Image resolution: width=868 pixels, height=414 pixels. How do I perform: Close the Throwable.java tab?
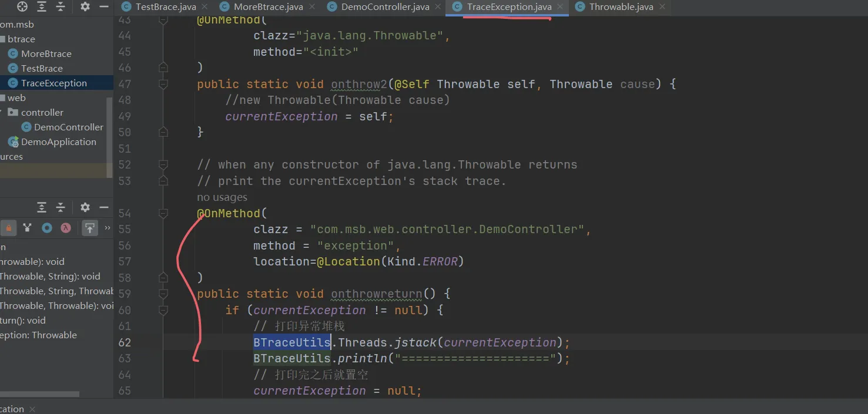[662, 7]
